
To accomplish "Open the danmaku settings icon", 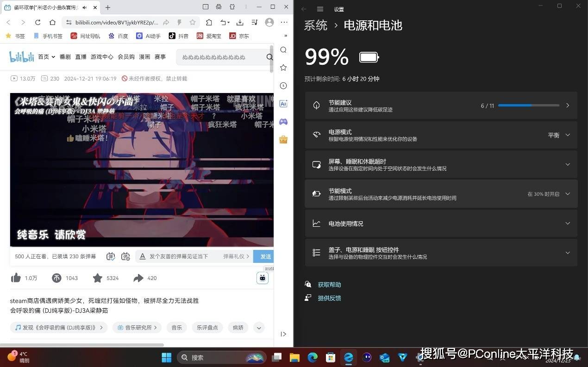I will pyautogui.click(x=125, y=256).
